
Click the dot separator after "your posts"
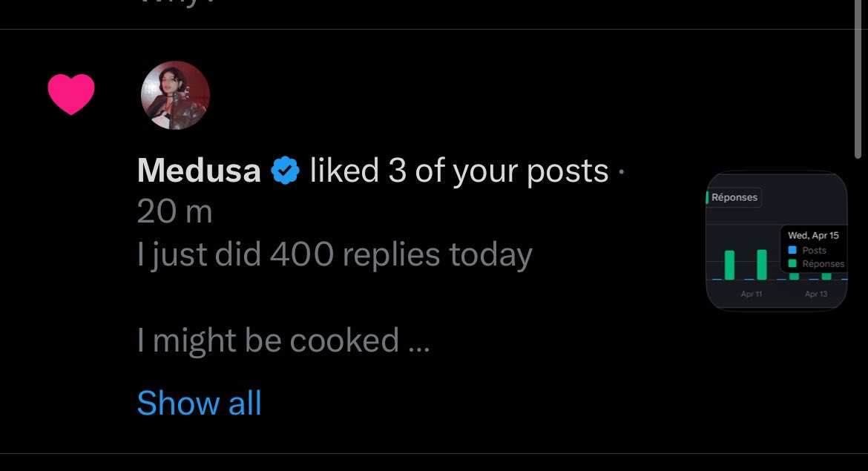pos(621,173)
